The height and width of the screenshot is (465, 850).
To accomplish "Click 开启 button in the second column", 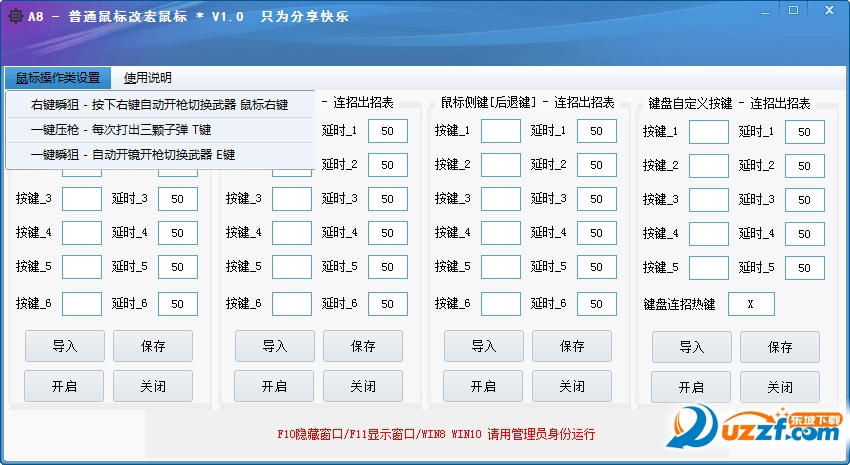I will (x=274, y=386).
